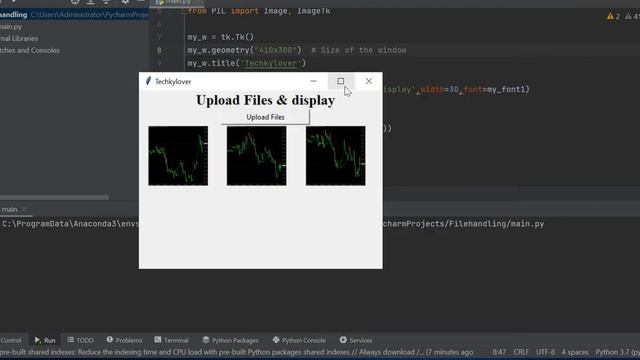Viewport: 640px width, 360px height.
Task: Click the Python Console icon
Action: pyautogui.click(x=276, y=340)
